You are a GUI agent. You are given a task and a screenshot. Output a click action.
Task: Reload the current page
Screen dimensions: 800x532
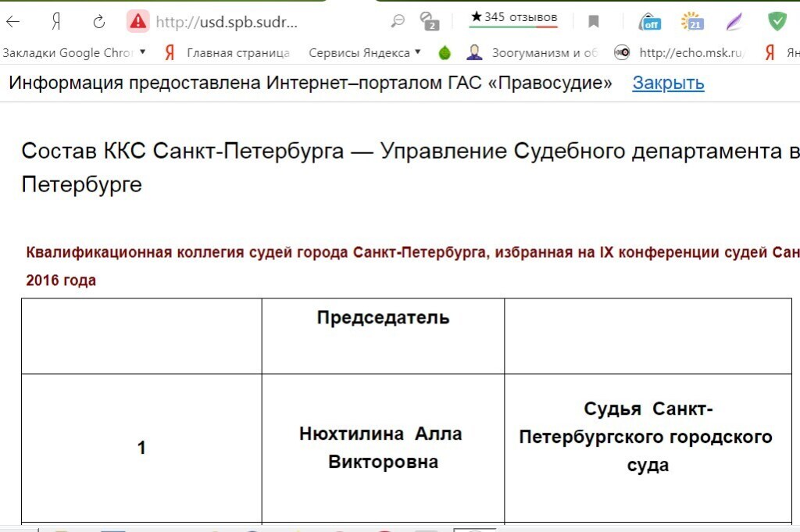click(x=98, y=22)
